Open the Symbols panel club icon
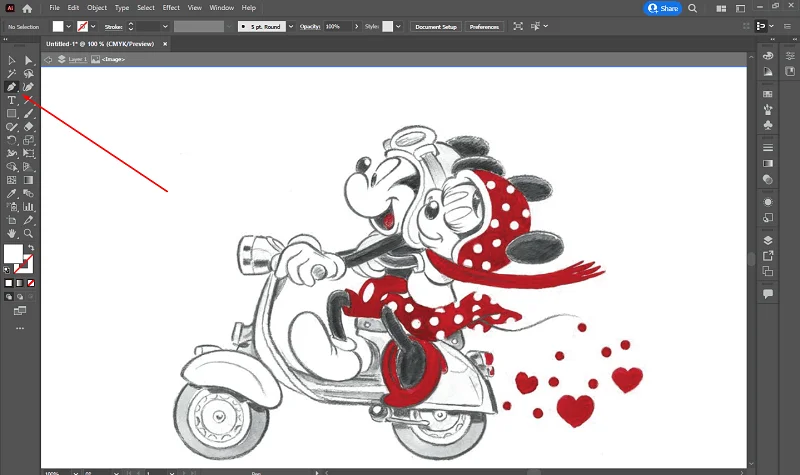This screenshot has width=800, height=475. coord(768,125)
